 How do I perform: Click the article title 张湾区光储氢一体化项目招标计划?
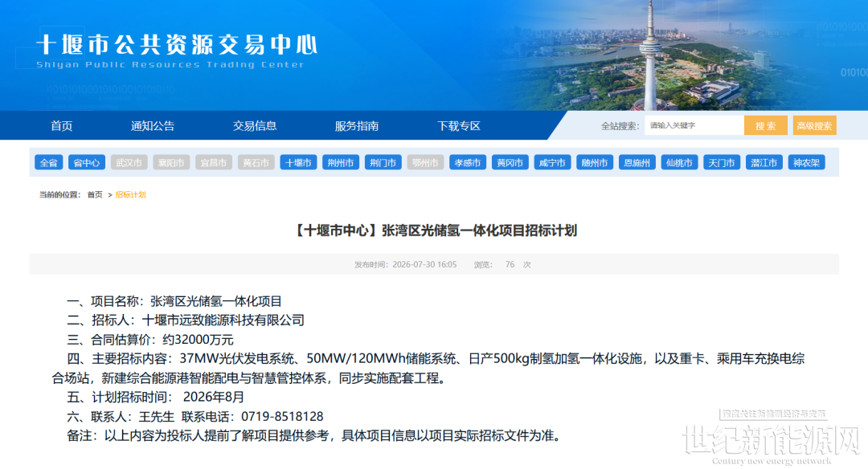click(x=479, y=230)
